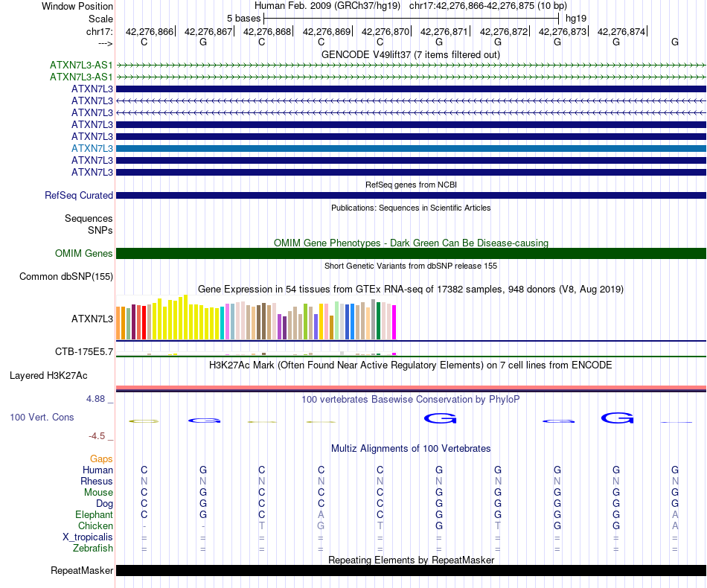Open 'Multiz Alignments of 100 Vertebrates' title
This screenshot has height=588, width=707.
411,448
